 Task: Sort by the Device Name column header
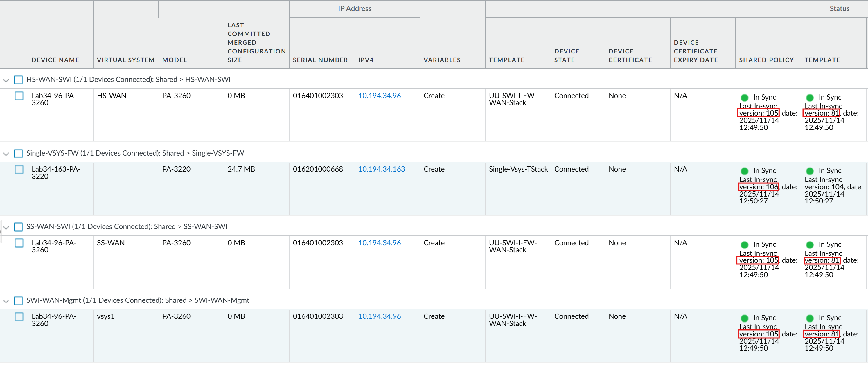coord(55,60)
